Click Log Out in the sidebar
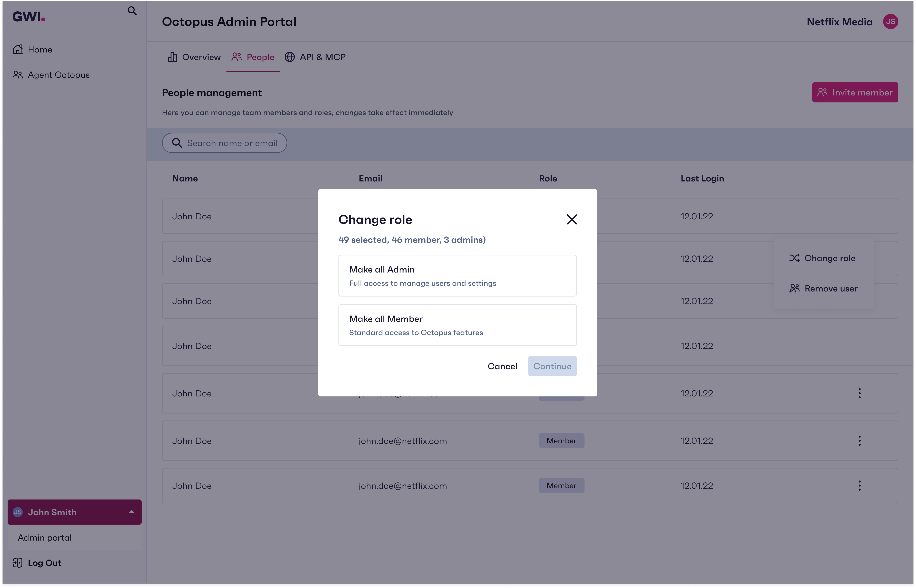Viewport: 916px width, 588px height. (37, 563)
